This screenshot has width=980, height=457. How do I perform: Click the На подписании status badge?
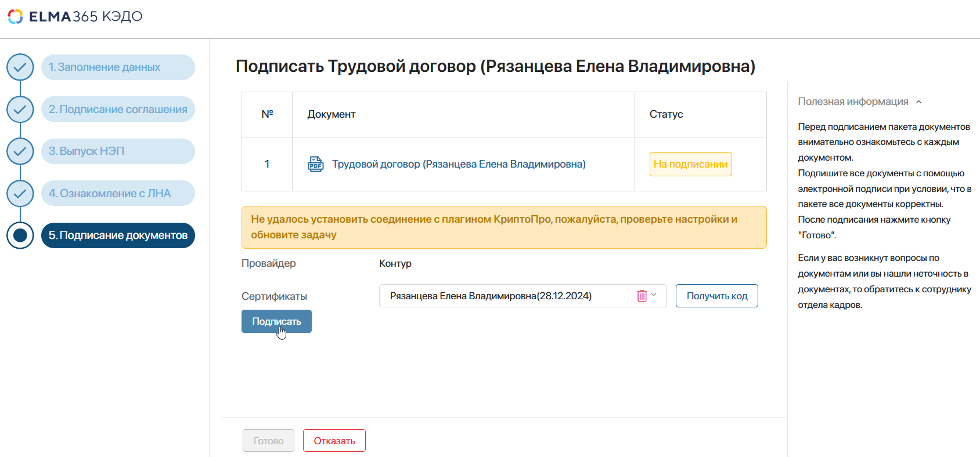coord(690,164)
